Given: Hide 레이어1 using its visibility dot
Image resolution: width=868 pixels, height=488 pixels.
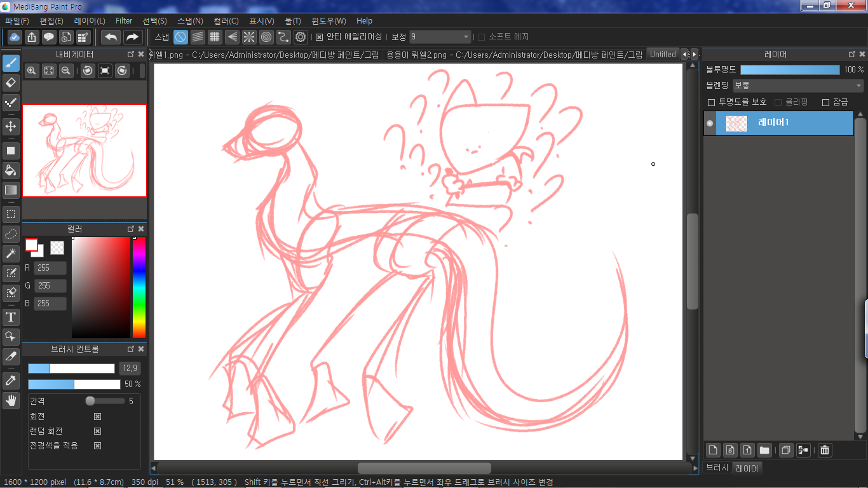Looking at the screenshot, I should click(x=710, y=123).
